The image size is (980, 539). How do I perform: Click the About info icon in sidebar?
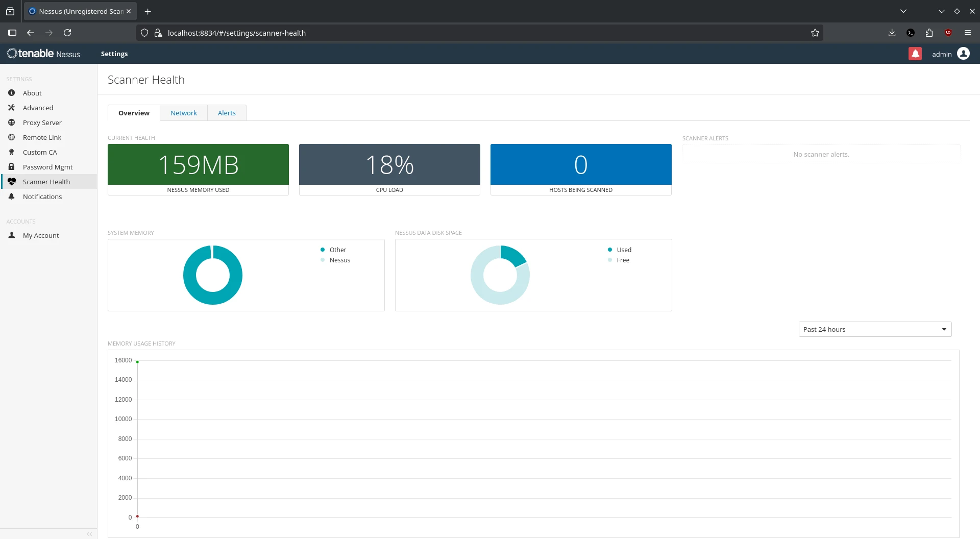pos(11,93)
